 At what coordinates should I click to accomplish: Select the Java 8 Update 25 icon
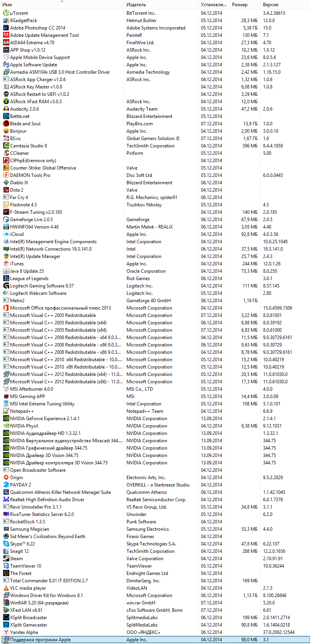click(x=6, y=271)
